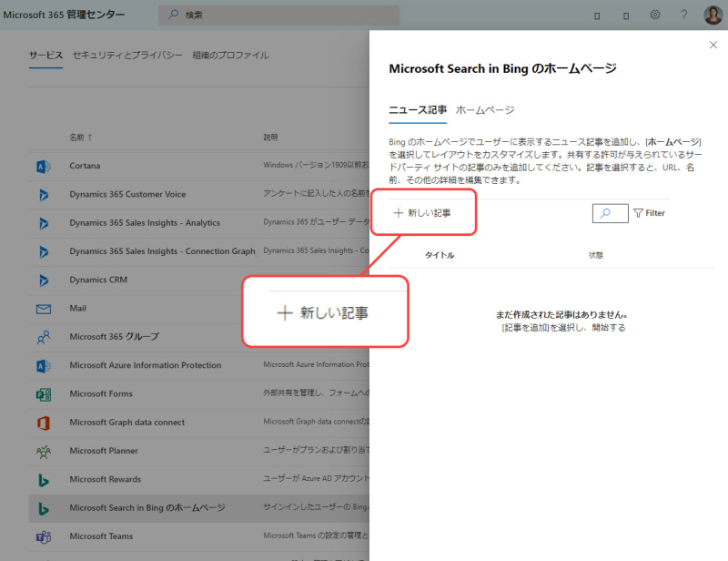This screenshot has height=561, width=728.
Task: Click the Sales Insights Connection Graph icon
Action: tap(44, 252)
